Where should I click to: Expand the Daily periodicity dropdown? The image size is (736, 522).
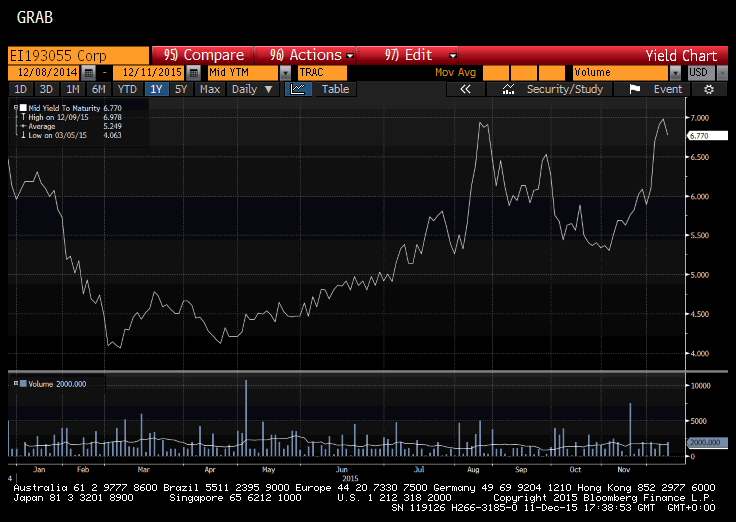268,89
